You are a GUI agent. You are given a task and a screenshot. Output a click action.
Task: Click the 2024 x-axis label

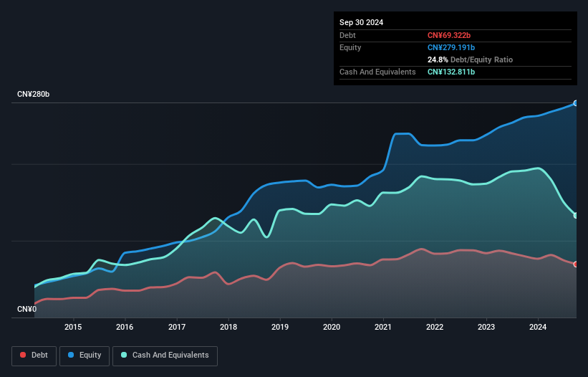(x=538, y=327)
